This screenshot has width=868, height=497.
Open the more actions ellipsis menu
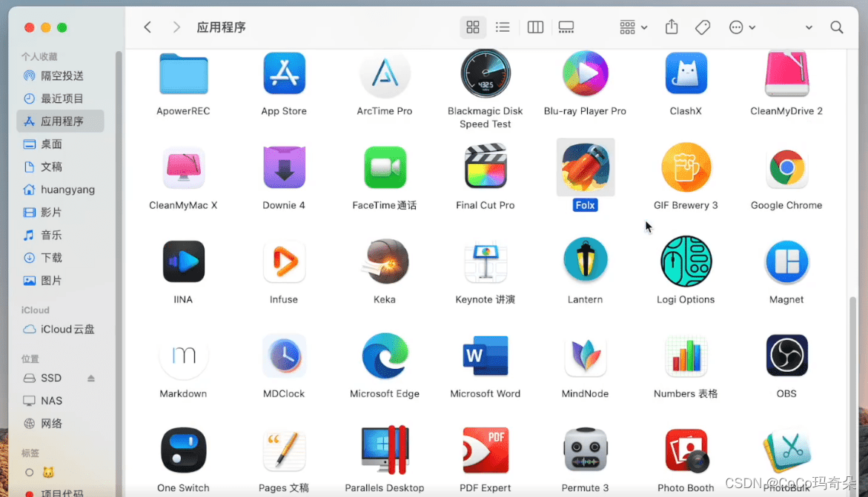[742, 27]
